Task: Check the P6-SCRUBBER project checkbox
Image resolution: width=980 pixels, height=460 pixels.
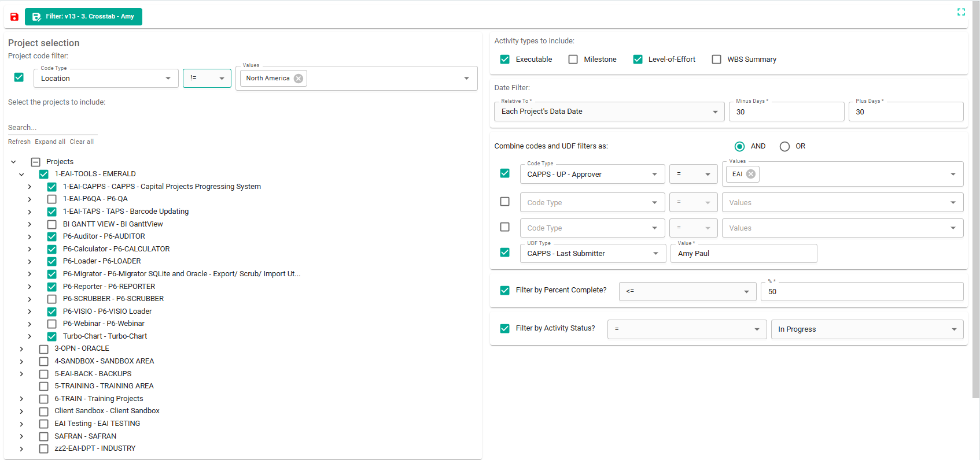Action: (x=52, y=299)
